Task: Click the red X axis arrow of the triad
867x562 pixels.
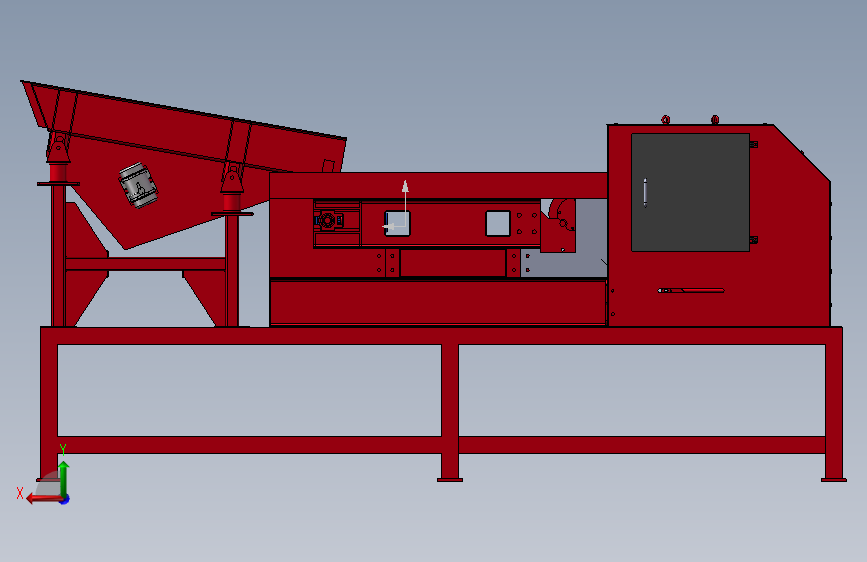Action: pyautogui.click(x=44, y=499)
